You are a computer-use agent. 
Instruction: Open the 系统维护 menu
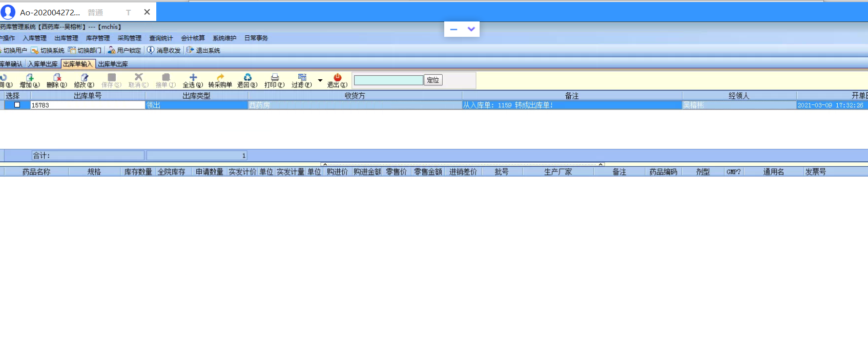[x=224, y=38]
